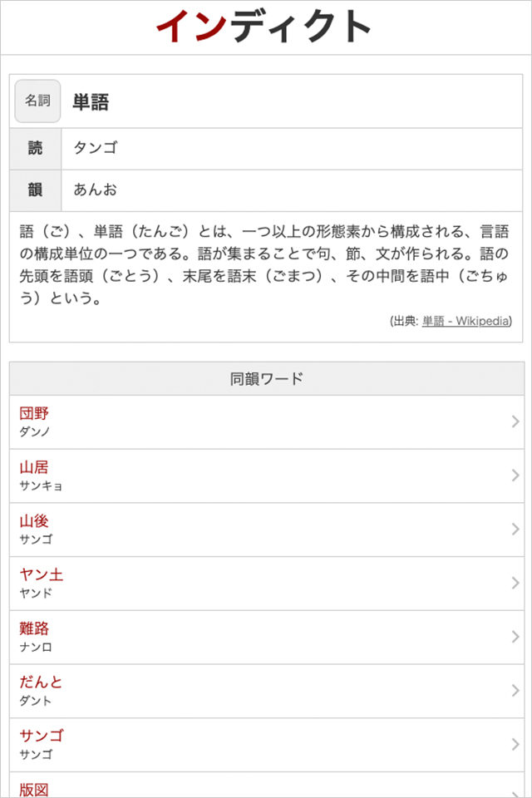Open the 団野 rhyme word entry
532x798 pixels.
(x=35, y=413)
